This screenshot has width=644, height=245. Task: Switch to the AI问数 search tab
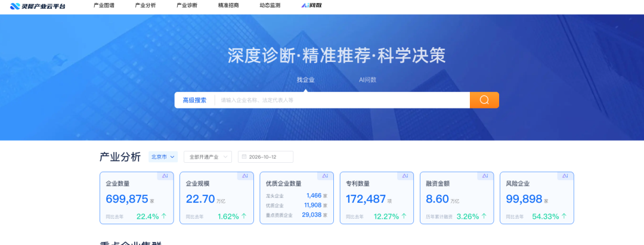click(367, 80)
